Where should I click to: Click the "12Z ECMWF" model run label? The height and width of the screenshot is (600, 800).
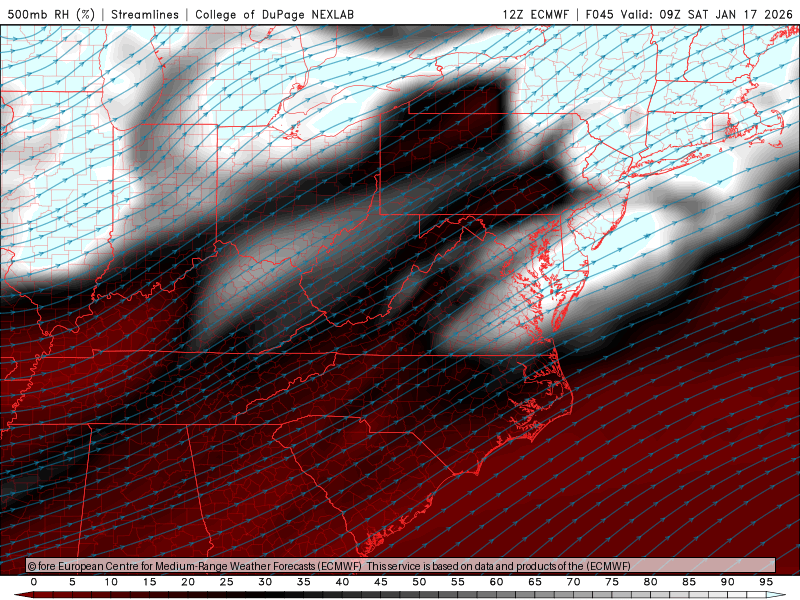(x=535, y=14)
